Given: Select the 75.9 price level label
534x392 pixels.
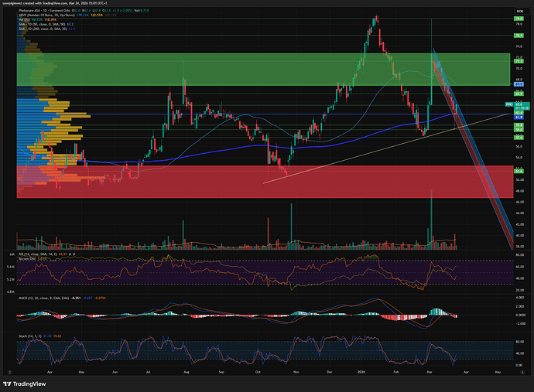Looking at the screenshot, I should [x=519, y=36].
